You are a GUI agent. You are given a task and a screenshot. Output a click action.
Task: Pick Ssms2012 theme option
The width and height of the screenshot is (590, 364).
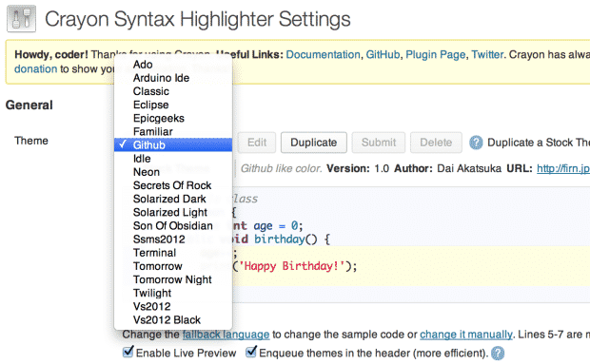(173, 239)
